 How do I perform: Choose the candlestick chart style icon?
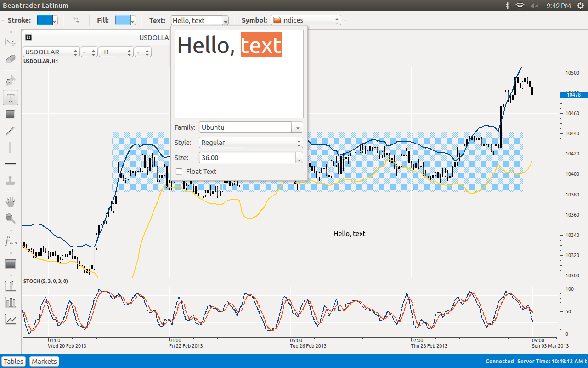(x=11, y=286)
